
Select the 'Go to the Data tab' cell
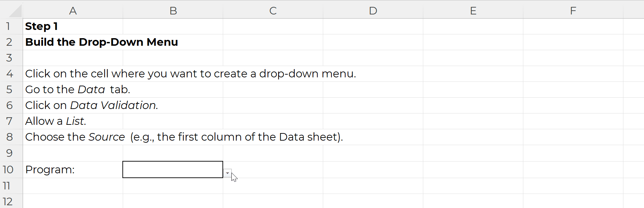point(73,89)
